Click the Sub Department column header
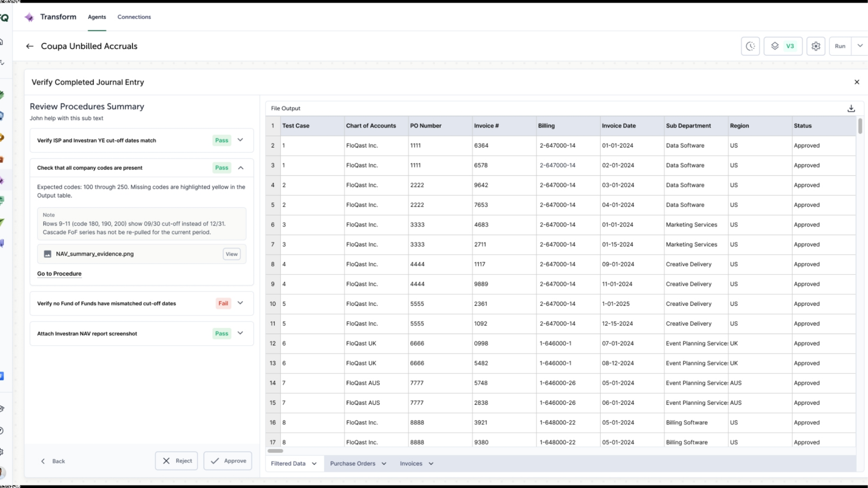The image size is (868, 488). tap(696, 126)
